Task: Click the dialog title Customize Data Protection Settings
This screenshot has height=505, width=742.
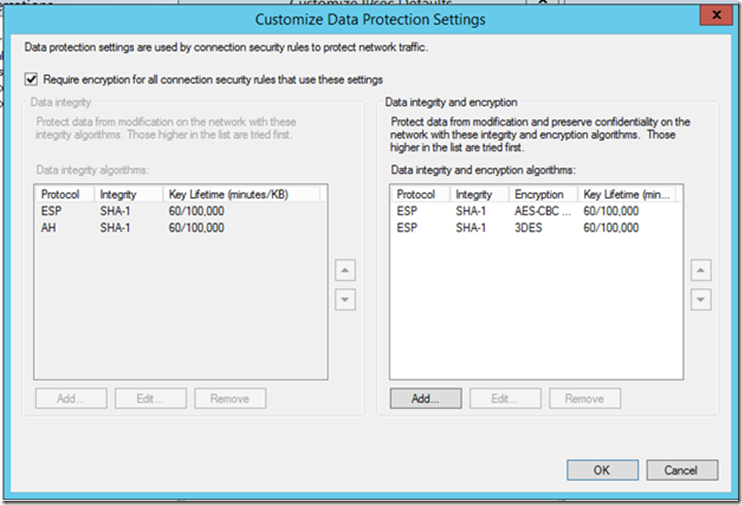Action: click(x=370, y=19)
